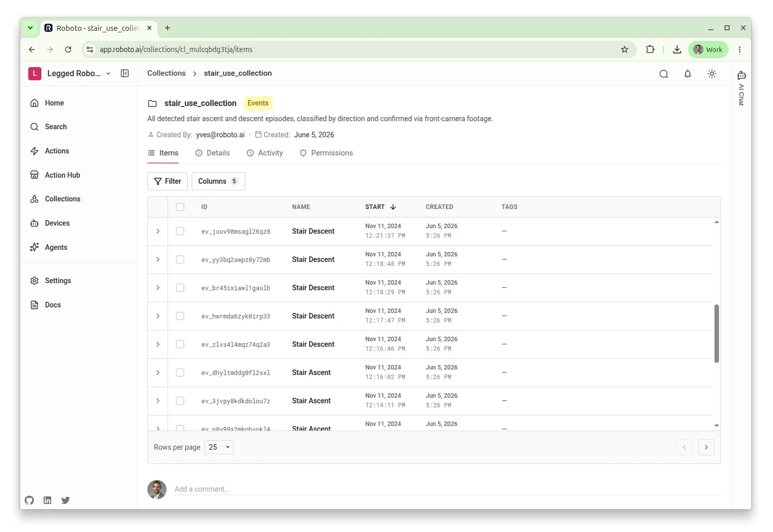This screenshot has width=773, height=532.
Task: Go to the next page of results
Action: (x=706, y=447)
